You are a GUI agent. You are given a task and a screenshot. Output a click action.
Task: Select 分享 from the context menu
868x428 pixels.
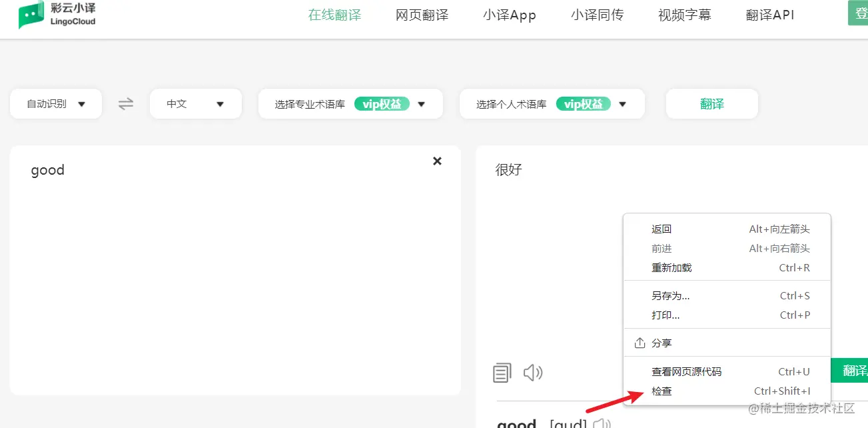tap(727, 343)
